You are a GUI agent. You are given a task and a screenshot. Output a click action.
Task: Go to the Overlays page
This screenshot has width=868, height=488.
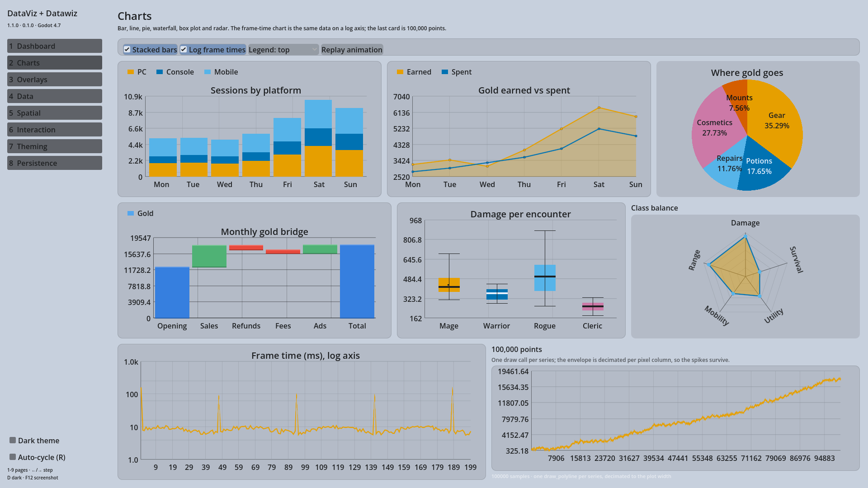tap(55, 80)
